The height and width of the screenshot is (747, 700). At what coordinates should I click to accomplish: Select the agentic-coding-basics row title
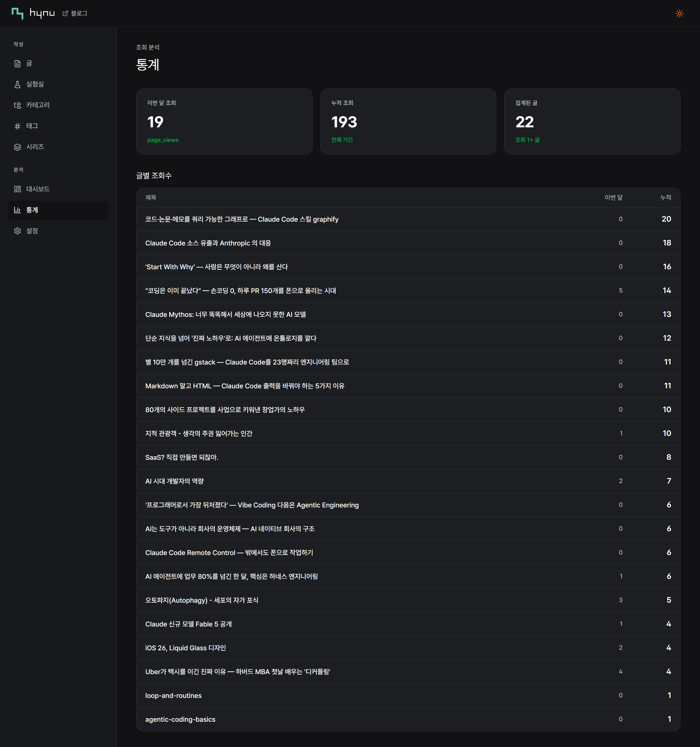[x=180, y=719]
